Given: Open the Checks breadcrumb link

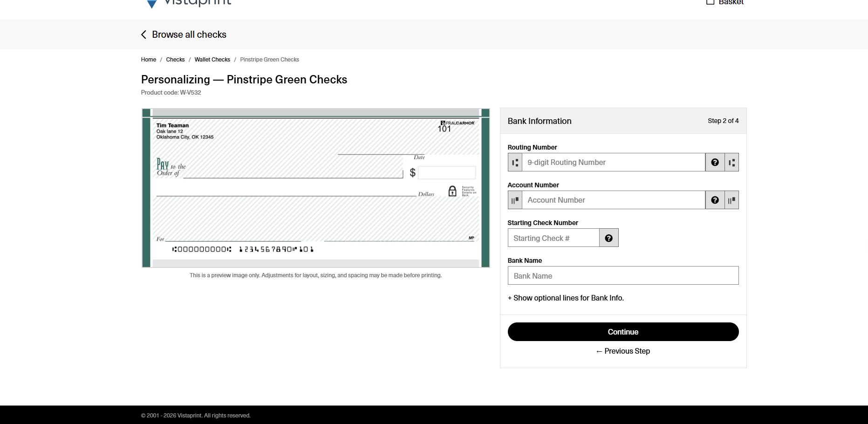Looking at the screenshot, I should (175, 60).
